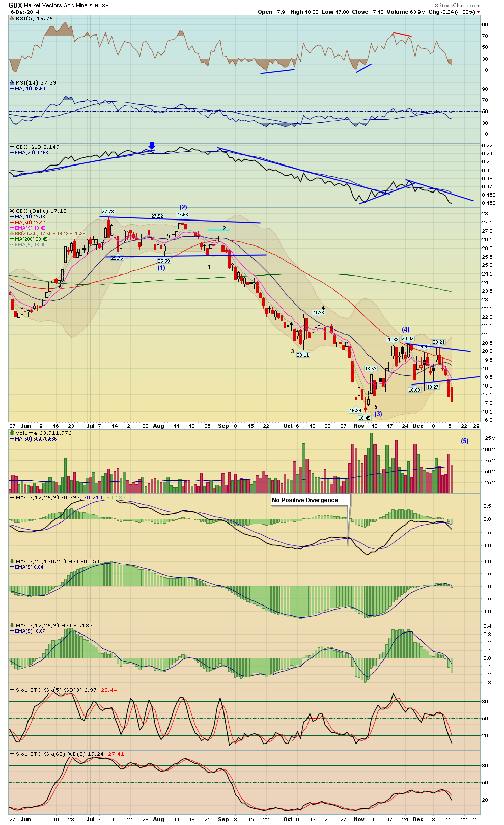Click the 'EMA(5) 0.04' legend

[30, 567]
